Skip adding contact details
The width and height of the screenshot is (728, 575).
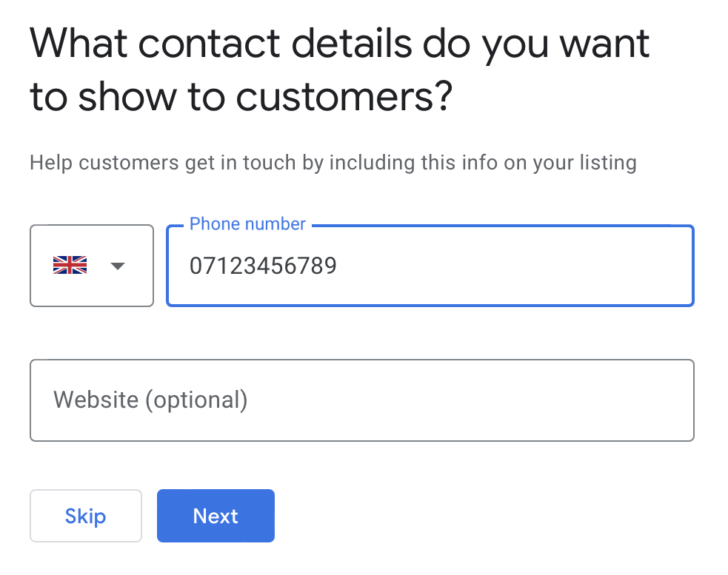coord(86,516)
